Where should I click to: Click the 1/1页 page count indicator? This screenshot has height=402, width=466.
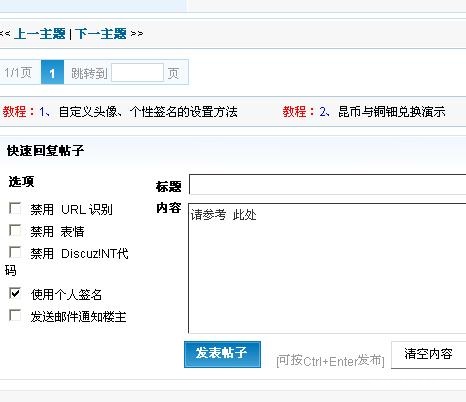point(18,72)
